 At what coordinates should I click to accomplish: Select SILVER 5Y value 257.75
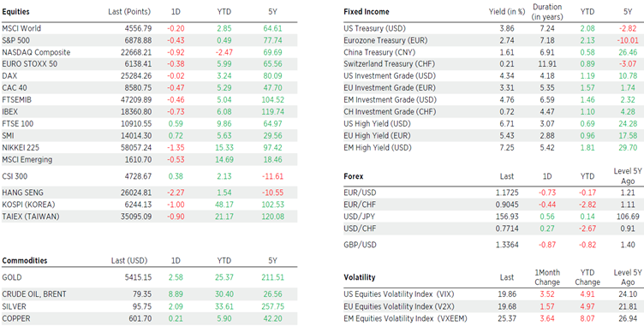pyautogui.click(x=273, y=306)
